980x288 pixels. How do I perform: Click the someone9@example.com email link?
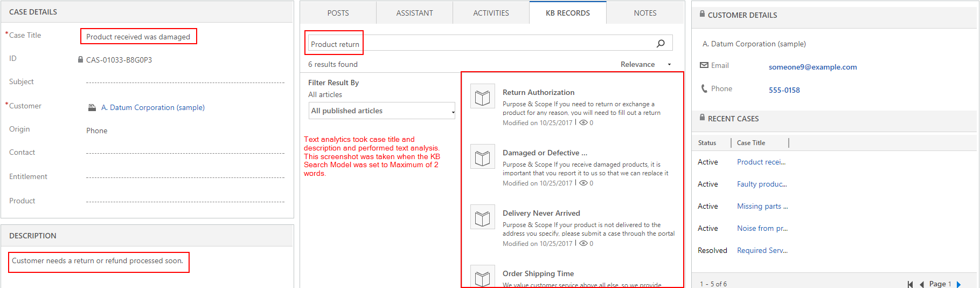[x=812, y=67]
